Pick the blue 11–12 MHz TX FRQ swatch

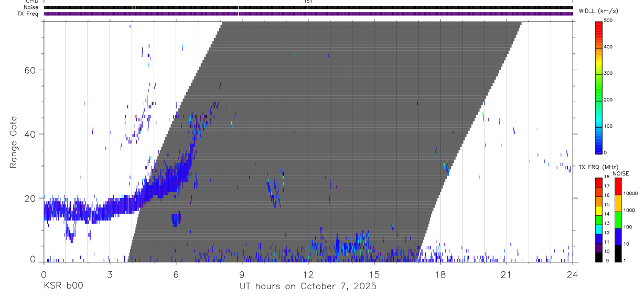598,238
